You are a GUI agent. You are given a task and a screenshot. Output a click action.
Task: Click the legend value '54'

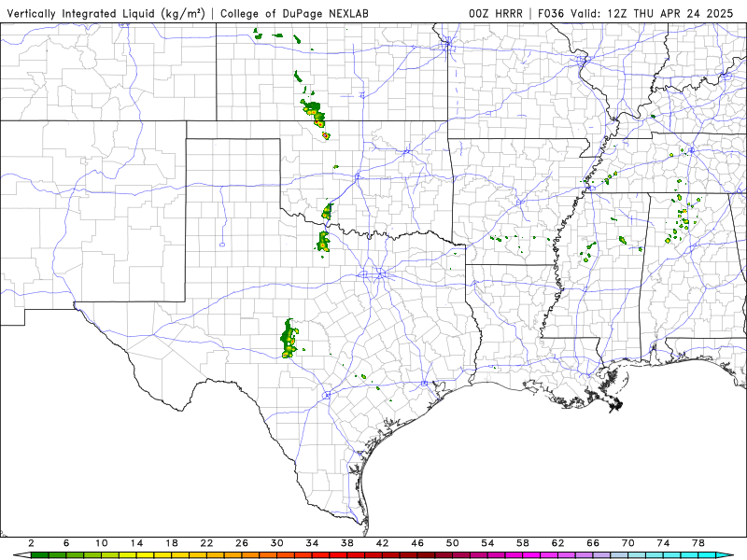(x=487, y=543)
